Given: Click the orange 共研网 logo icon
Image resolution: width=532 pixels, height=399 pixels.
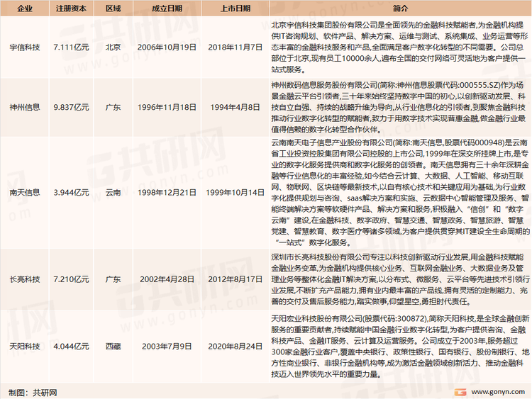Looking at the screenshot, I should [x=460, y=392].
